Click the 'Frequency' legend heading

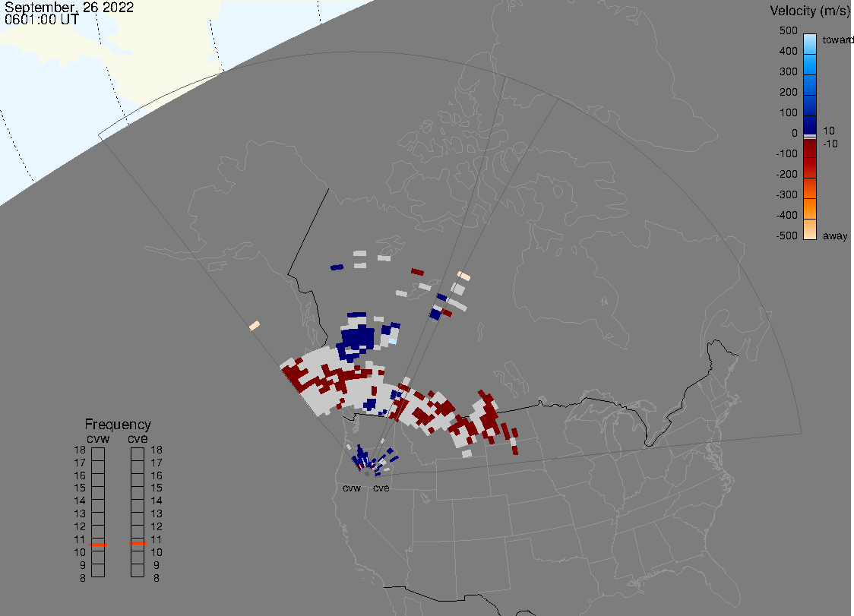tap(118, 425)
